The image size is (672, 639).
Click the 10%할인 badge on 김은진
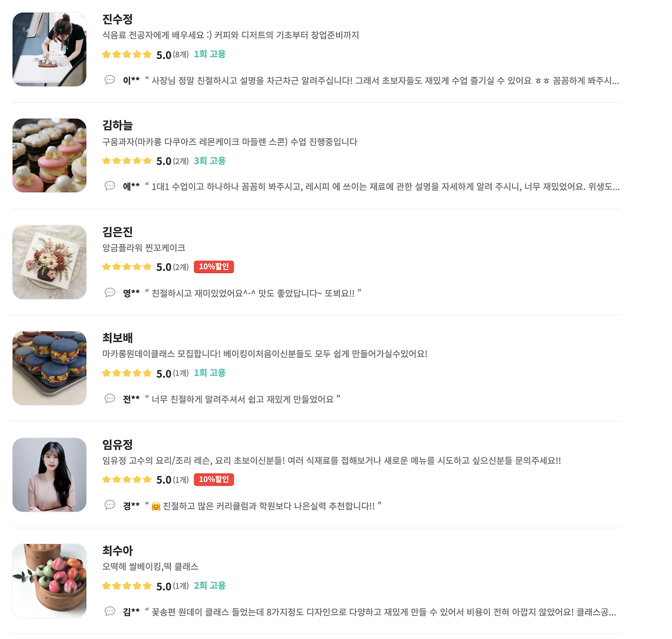[x=214, y=267]
